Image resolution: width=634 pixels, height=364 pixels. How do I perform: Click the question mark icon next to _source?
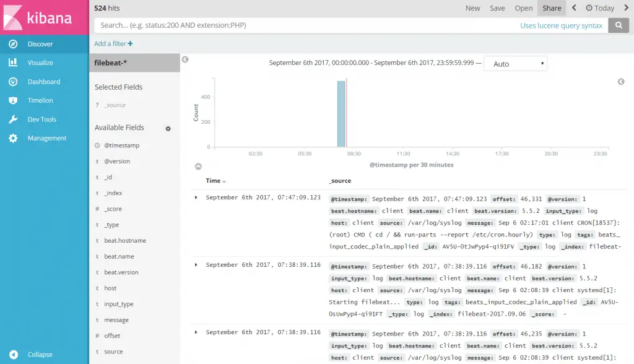pyautogui.click(x=97, y=105)
